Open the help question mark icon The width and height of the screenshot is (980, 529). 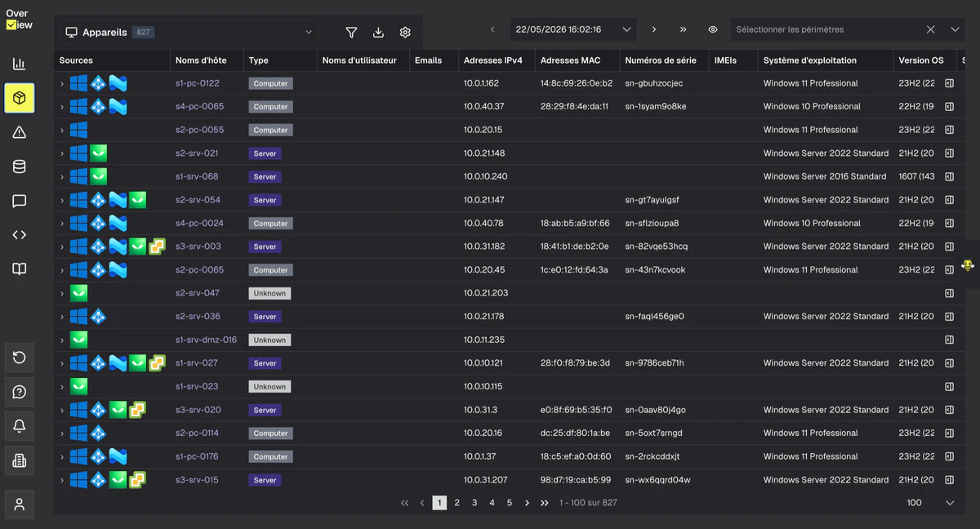[20, 392]
